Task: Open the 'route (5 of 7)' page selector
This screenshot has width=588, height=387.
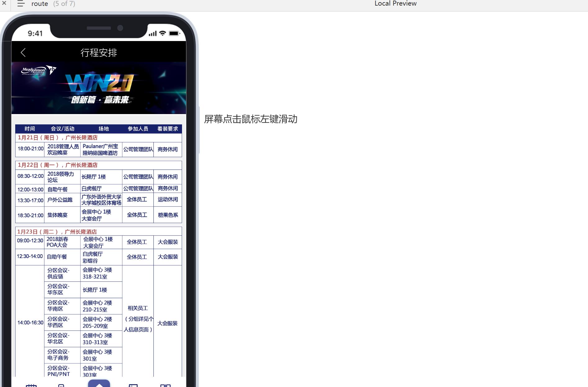Action: tap(53, 4)
